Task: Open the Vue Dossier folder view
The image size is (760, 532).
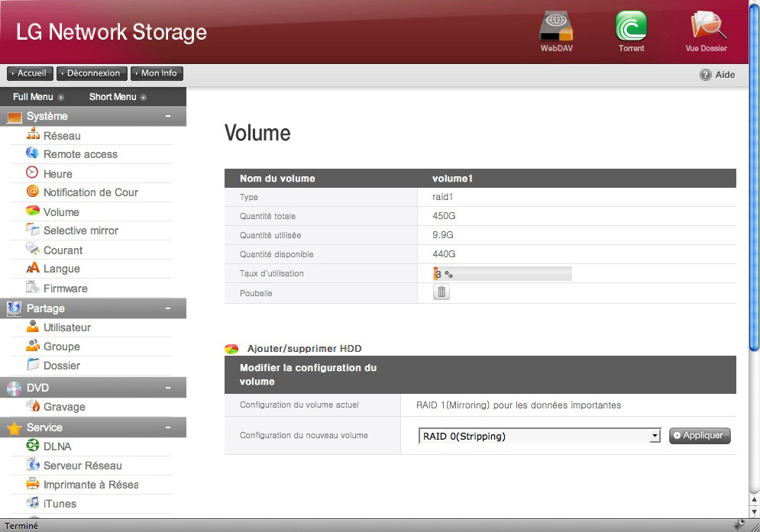Action: pos(706,27)
